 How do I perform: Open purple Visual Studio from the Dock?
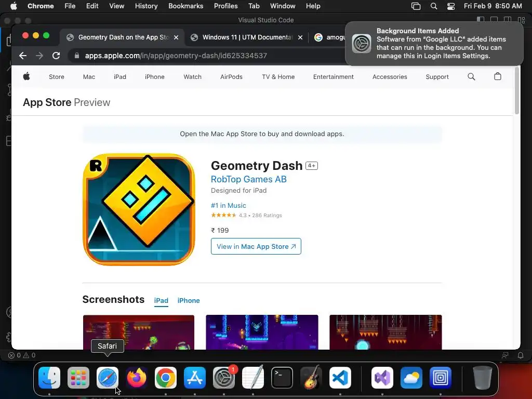pos(382,378)
